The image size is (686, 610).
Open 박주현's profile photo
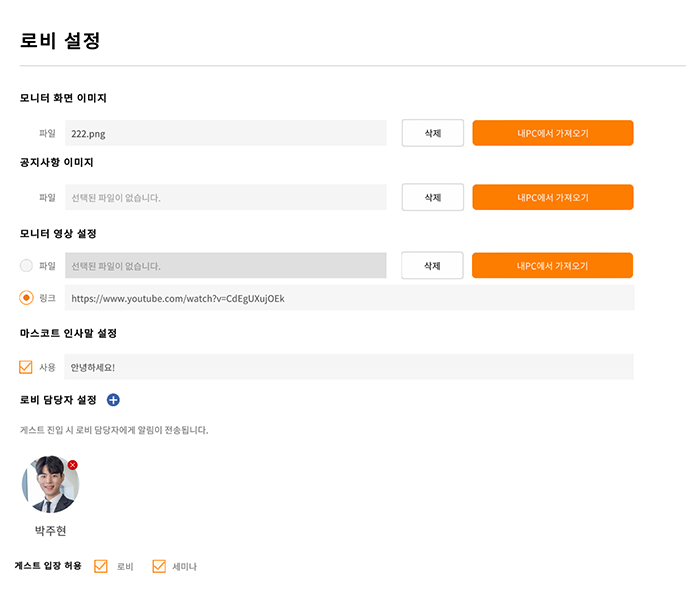[50, 484]
